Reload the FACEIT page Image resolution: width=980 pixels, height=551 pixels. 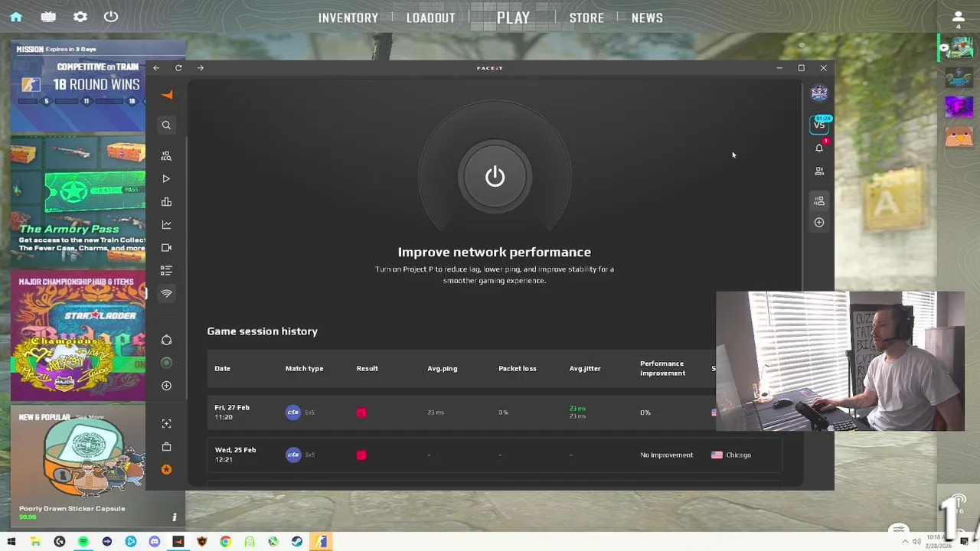pyautogui.click(x=178, y=68)
